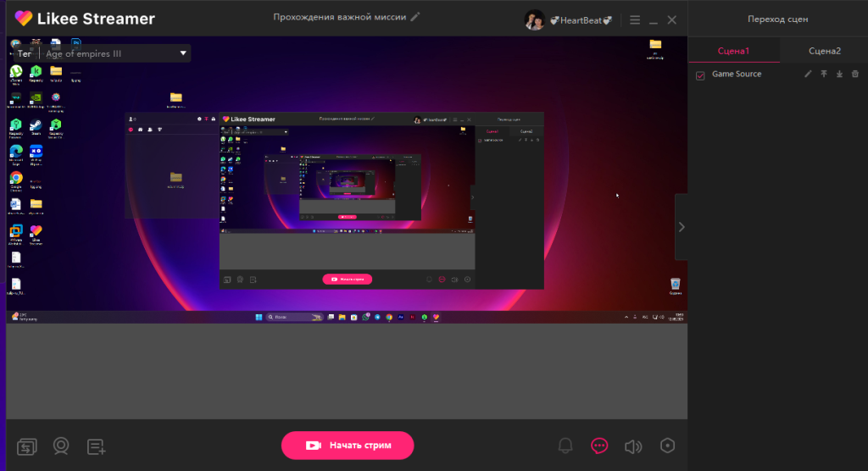Open the hamburger menu in the title bar
The height and width of the screenshot is (471, 868).
[x=635, y=20]
